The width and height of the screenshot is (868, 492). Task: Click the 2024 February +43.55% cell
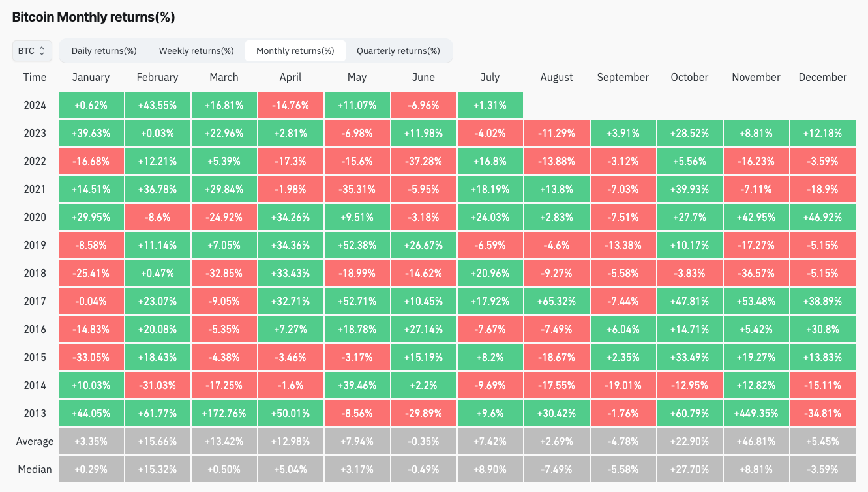[157, 105]
